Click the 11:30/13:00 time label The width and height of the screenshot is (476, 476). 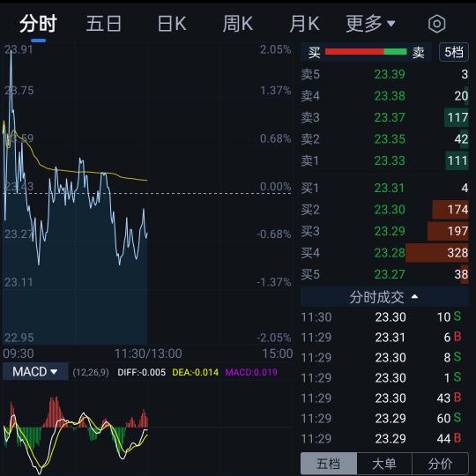(148, 354)
